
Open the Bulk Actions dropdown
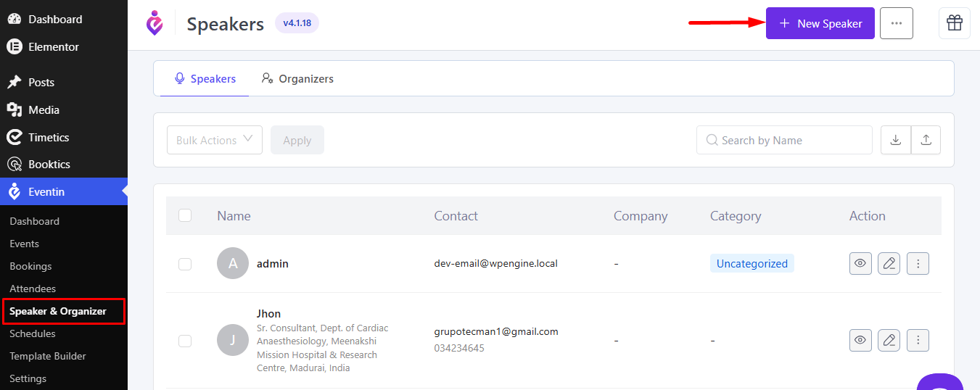215,140
